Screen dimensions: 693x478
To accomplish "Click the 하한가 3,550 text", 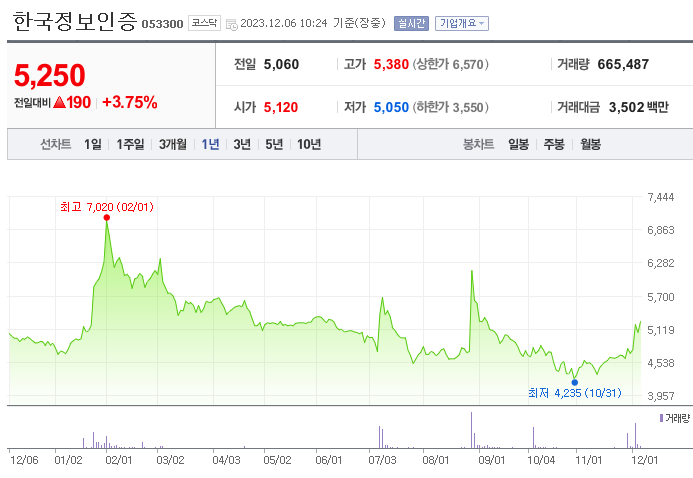I will 451,107.
